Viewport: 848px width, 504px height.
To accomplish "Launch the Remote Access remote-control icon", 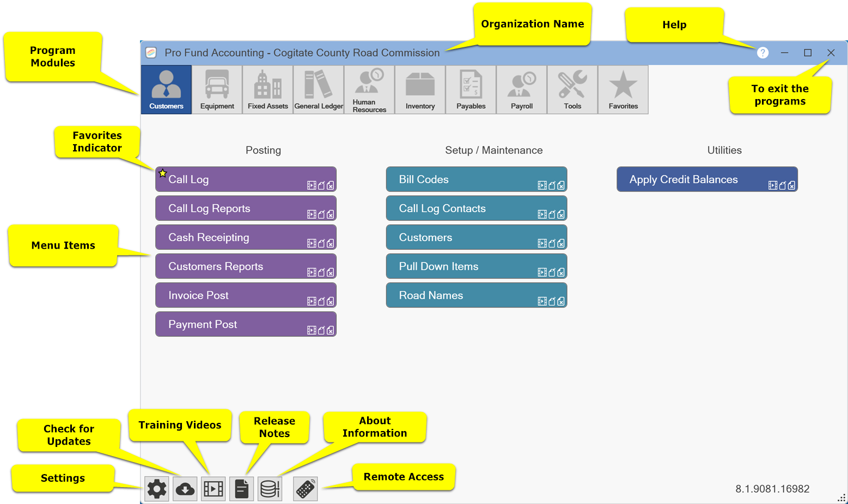I will point(306,489).
